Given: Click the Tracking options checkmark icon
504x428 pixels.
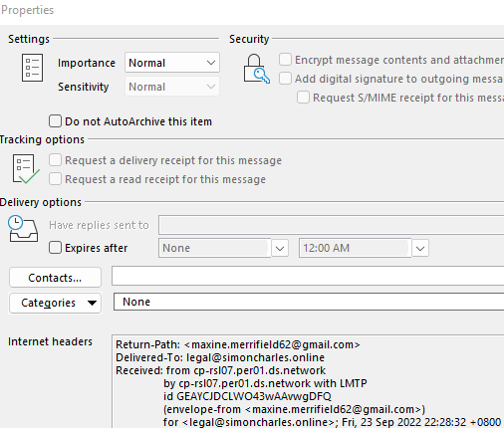Looking at the screenshot, I should click(26, 169).
